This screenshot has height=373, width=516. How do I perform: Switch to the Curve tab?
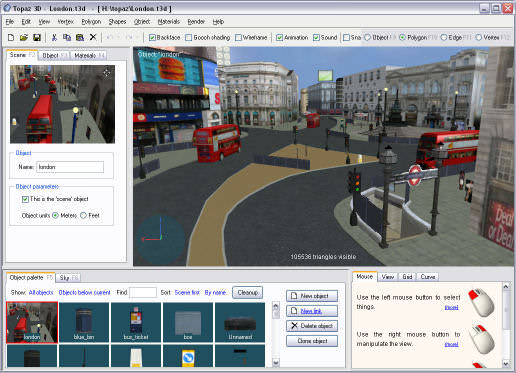tap(428, 277)
